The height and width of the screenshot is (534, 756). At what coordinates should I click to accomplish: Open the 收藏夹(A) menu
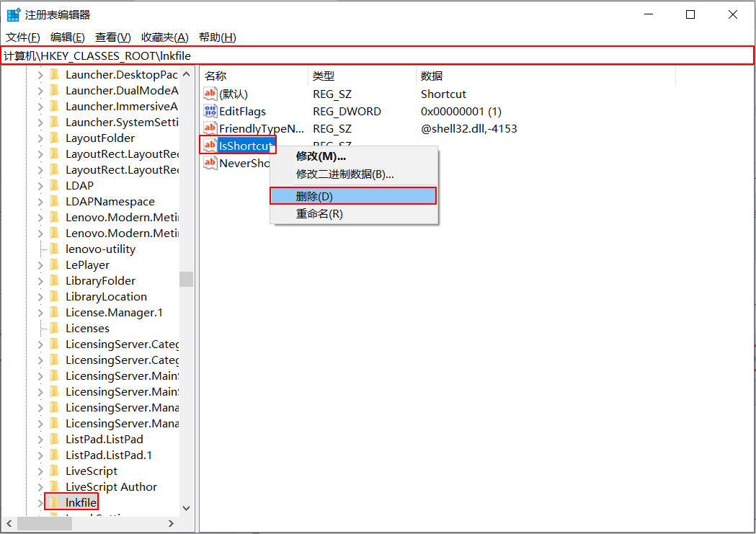tap(165, 37)
